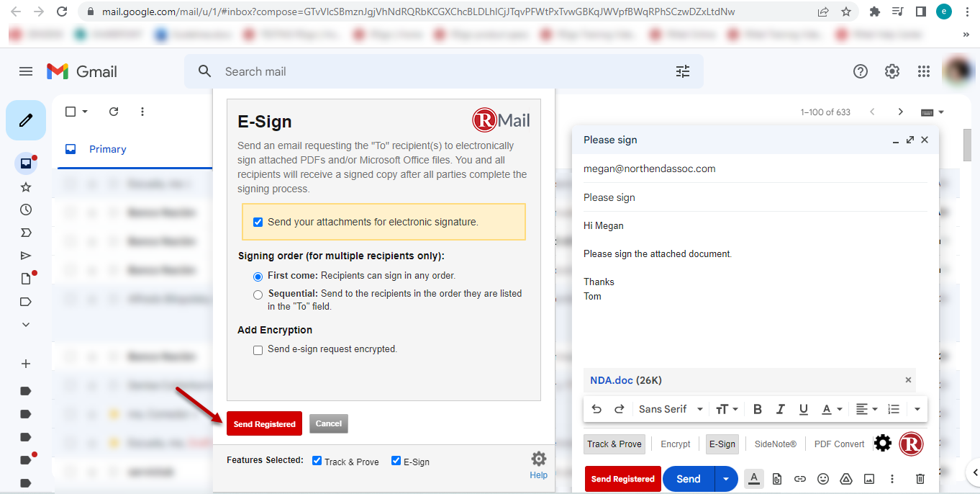Attach a file using the paperclip icon
980x494 pixels.
[779, 478]
